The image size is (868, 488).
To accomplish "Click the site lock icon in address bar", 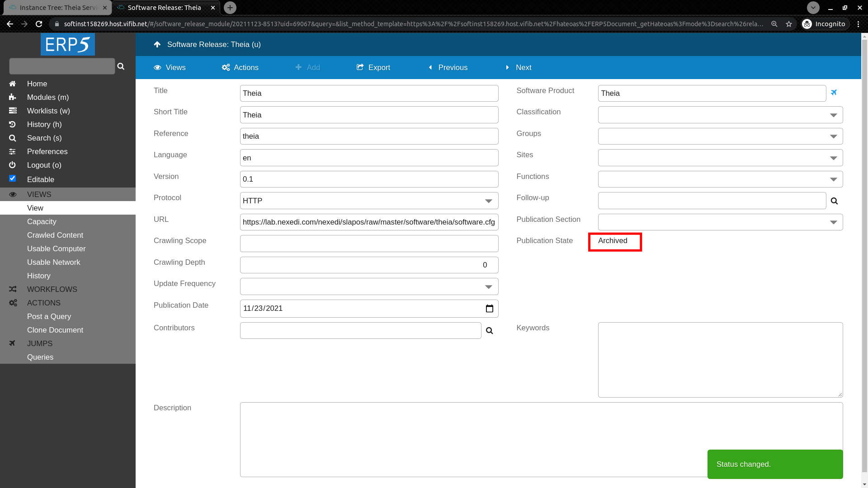I will [x=57, y=24].
